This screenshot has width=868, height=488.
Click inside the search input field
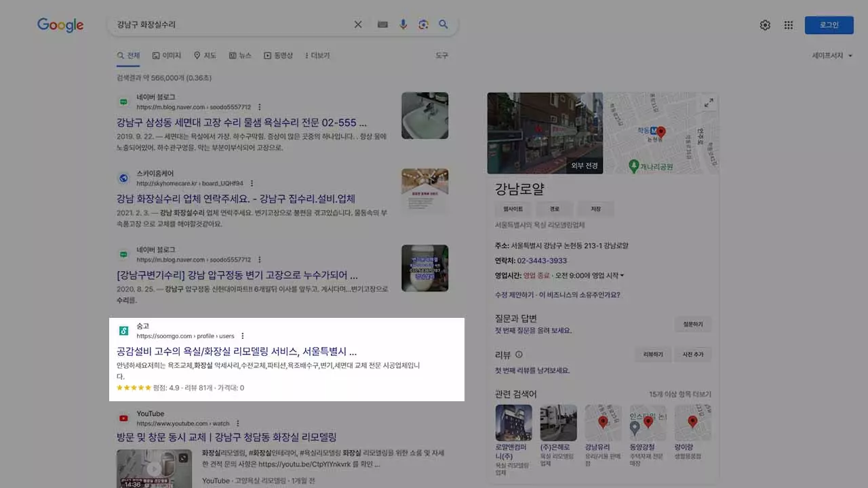click(x=231, y=24)
